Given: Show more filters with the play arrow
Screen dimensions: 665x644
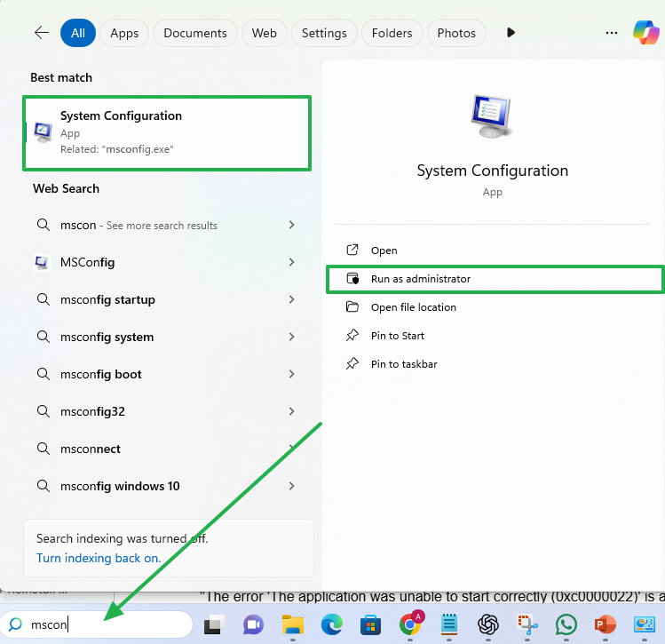Looking at the screenshot, I should [511, 33].
